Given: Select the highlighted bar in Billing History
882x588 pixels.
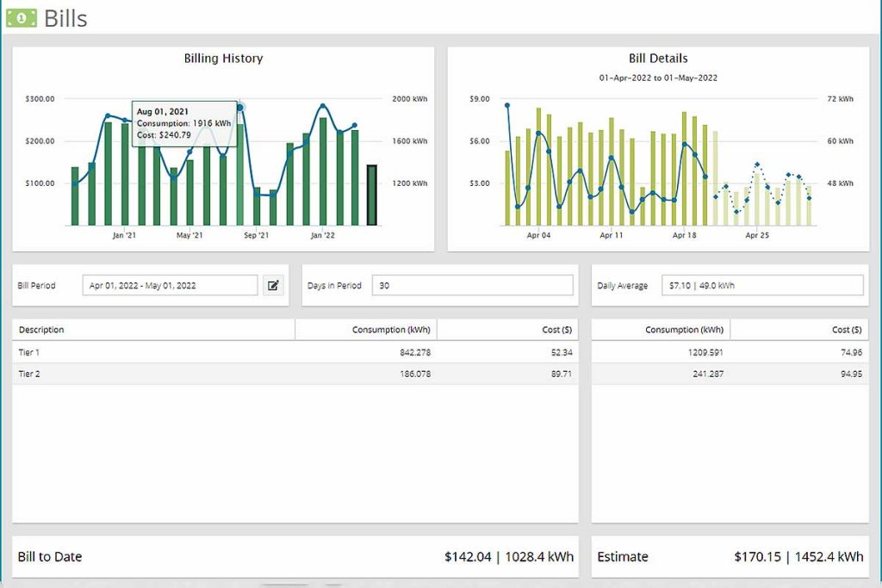Looking at the screenshot, I should [x=370, y=191].
